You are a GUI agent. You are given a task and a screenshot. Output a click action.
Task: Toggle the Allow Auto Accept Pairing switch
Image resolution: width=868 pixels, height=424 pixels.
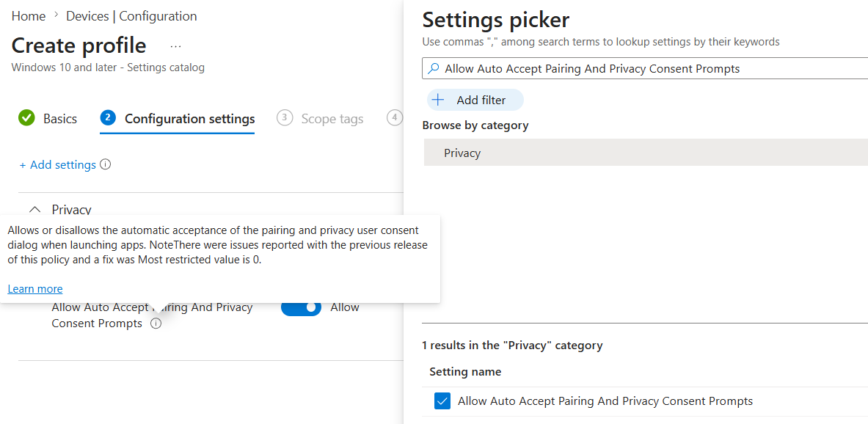point(301,307)
